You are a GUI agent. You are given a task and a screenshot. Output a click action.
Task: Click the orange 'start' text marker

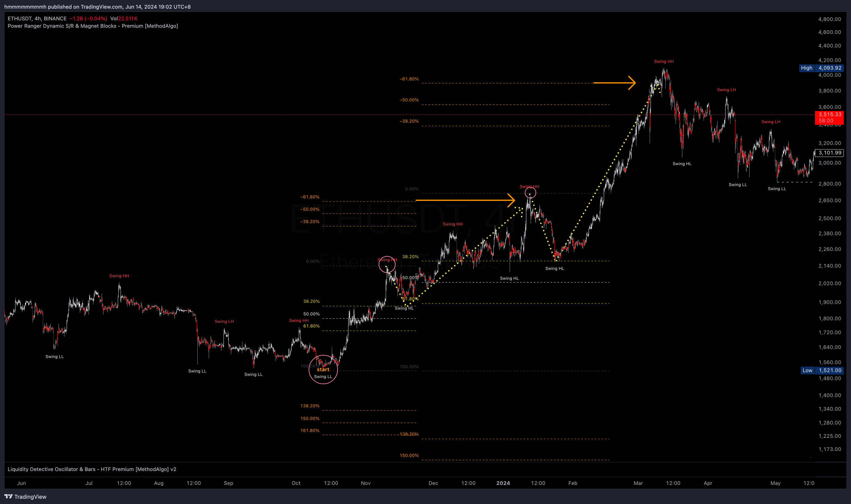[x=323, y=369]
